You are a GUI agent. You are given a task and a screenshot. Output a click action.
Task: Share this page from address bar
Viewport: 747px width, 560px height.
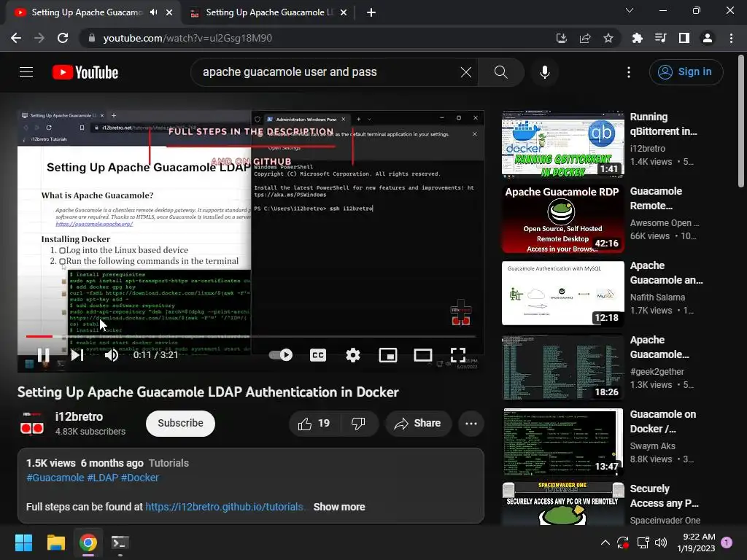[585, 38]
